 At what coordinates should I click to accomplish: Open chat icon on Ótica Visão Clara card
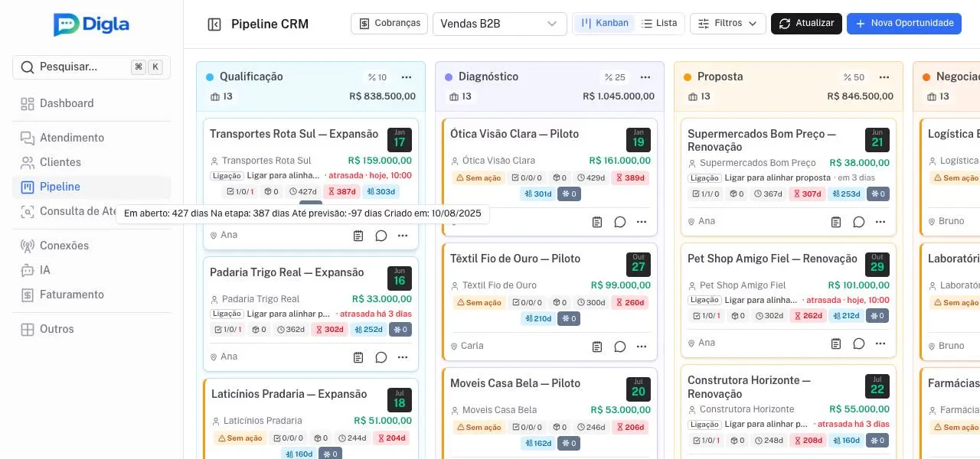pyautogui.click(x=620, y=222)
